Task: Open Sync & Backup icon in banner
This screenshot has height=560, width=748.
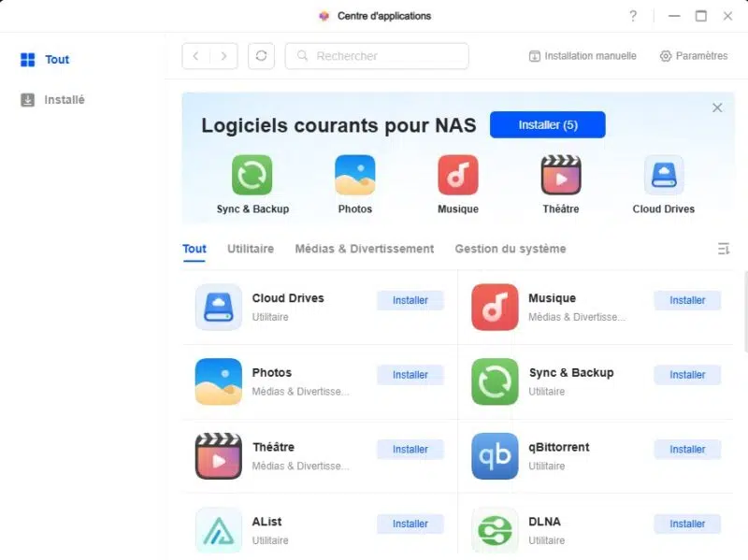Action: click(x=252, y=175)
